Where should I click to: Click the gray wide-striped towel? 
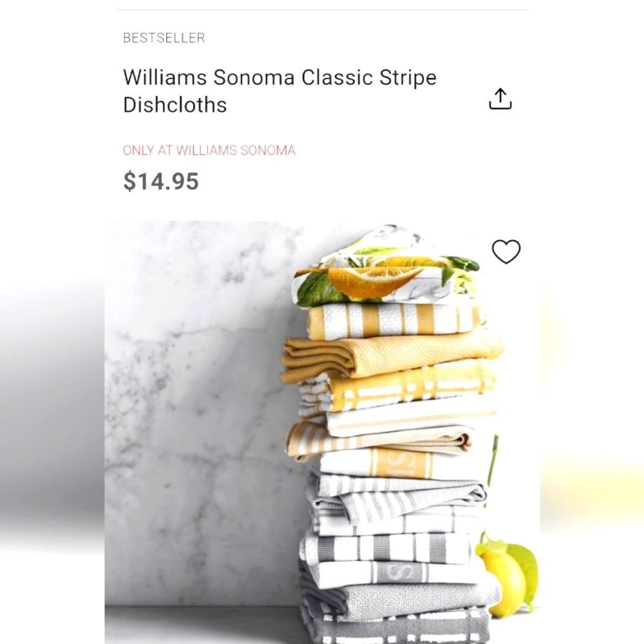[386, 548]
